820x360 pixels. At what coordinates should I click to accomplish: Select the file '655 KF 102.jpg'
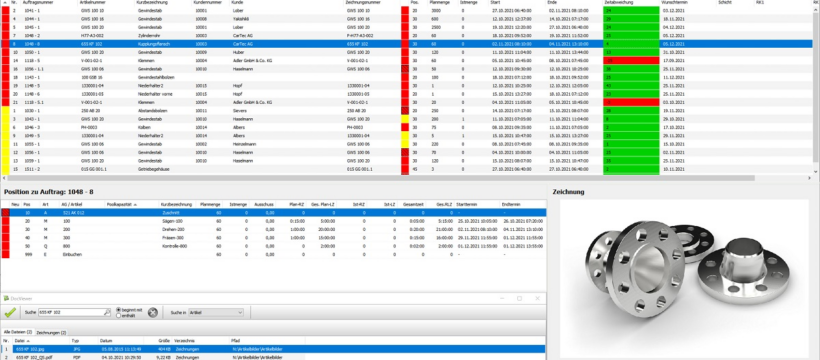(273, 348)
